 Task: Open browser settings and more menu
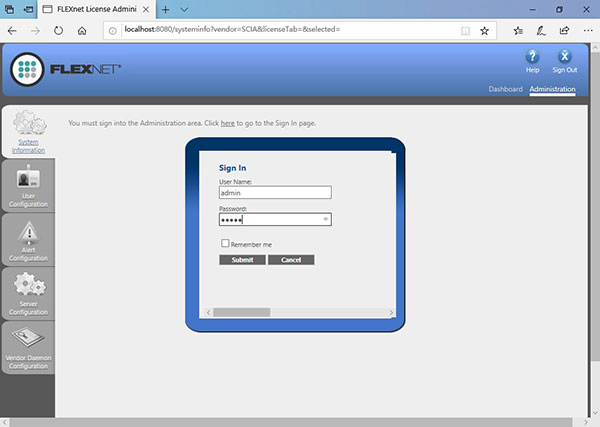point(588,31)
